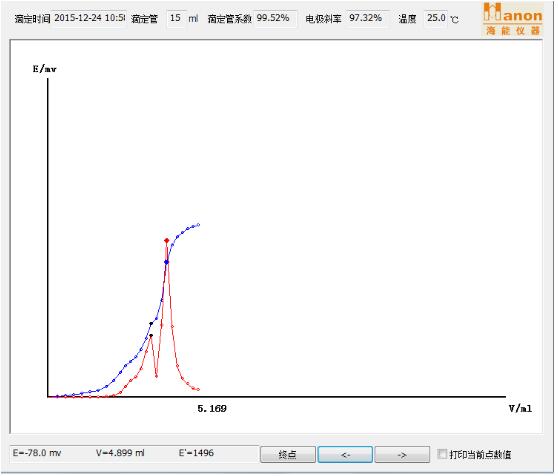Click the large blue endpoint marker on the curve

pyautogui.click(x=166, y=262)
